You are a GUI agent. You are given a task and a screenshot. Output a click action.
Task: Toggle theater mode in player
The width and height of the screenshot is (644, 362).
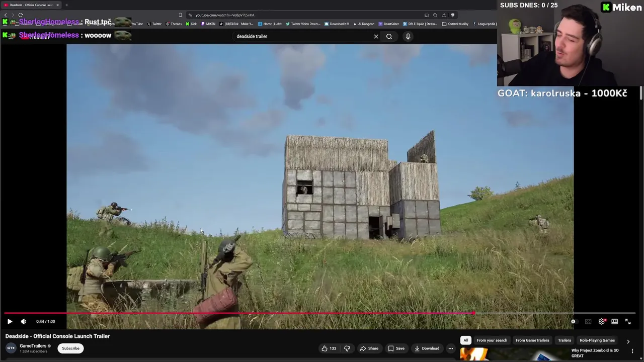pyautogui.click(x=615, y=321)
